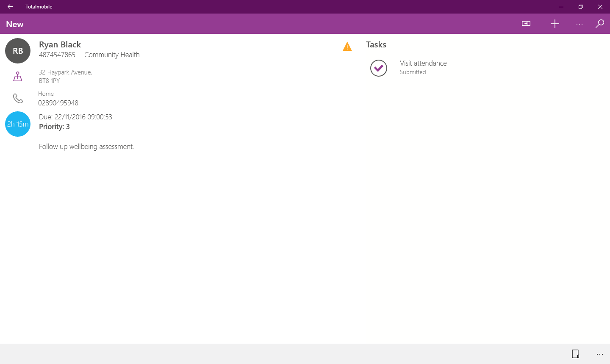The image size is (610, 364).
Task: Click the RB avatar circle
Action: (x=18, y=51)
